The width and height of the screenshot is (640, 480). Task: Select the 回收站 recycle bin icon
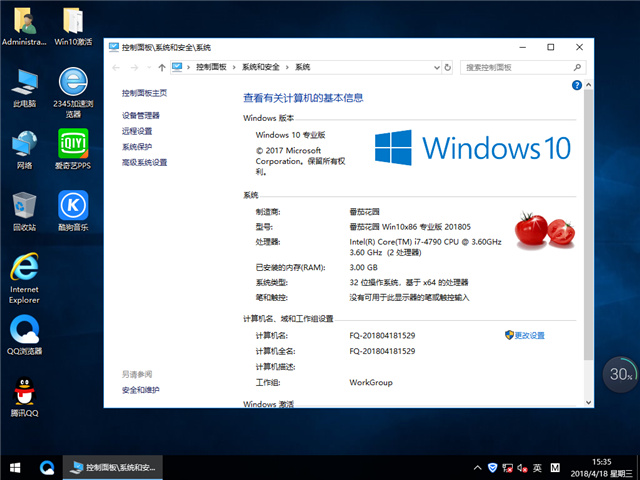tap(24, 211)
